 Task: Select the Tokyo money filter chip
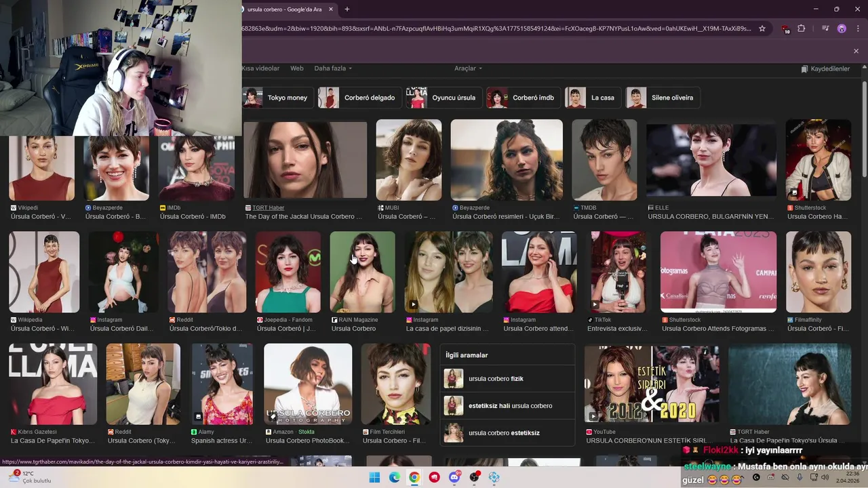point(278,98)
